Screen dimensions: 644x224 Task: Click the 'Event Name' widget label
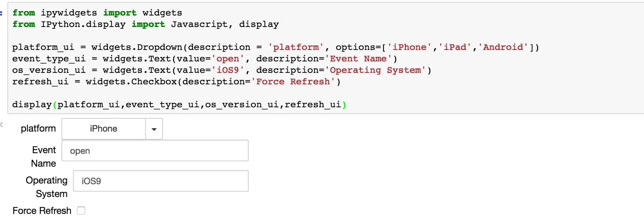click(x=44, y=157)
